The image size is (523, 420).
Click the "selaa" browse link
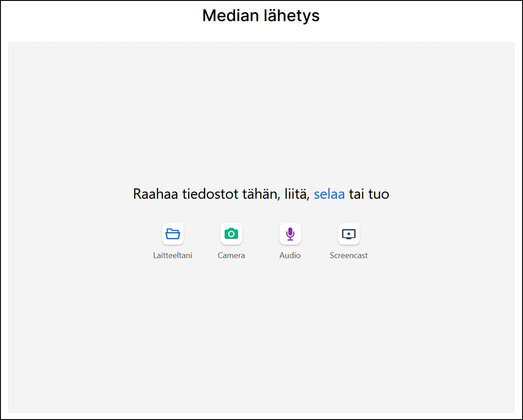click(329, 194)
